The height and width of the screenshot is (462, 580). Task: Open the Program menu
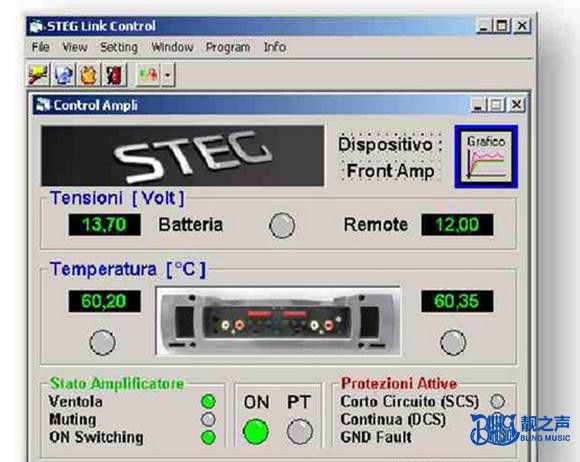227,47
